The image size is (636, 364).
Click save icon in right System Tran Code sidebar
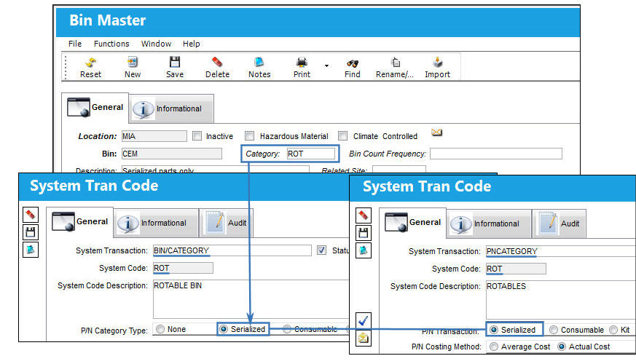[363, 233]
